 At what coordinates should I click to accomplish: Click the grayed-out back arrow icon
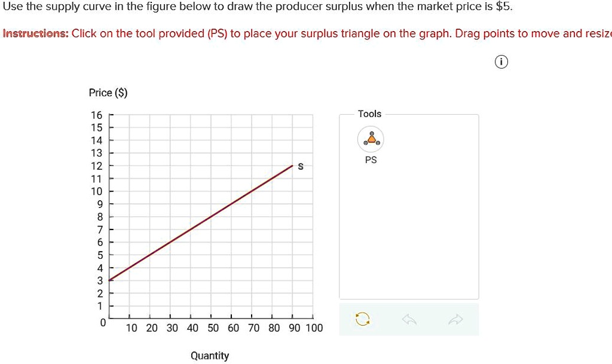click(409, 319)
